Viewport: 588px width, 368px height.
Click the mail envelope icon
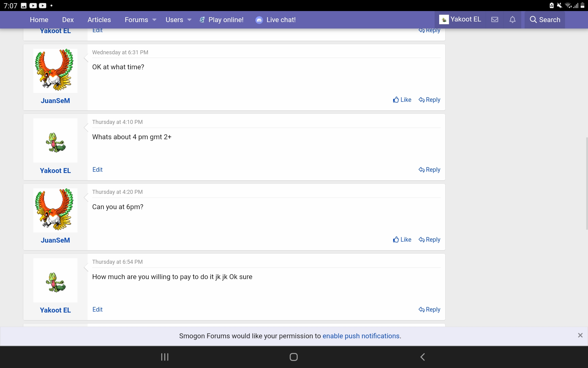pos(495,20)
